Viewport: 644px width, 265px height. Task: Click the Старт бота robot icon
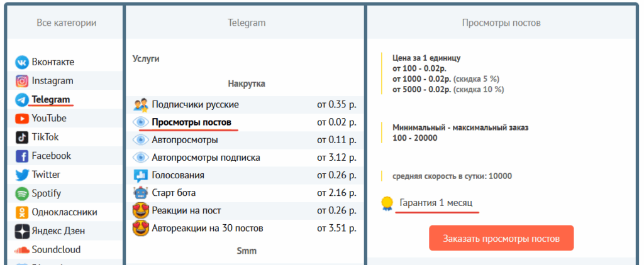[x=140, y=193]
